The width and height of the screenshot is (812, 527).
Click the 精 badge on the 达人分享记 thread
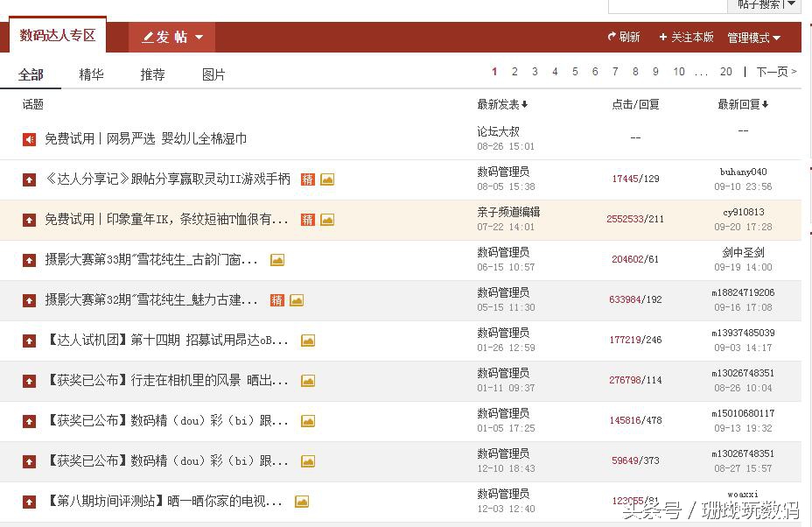307,179
